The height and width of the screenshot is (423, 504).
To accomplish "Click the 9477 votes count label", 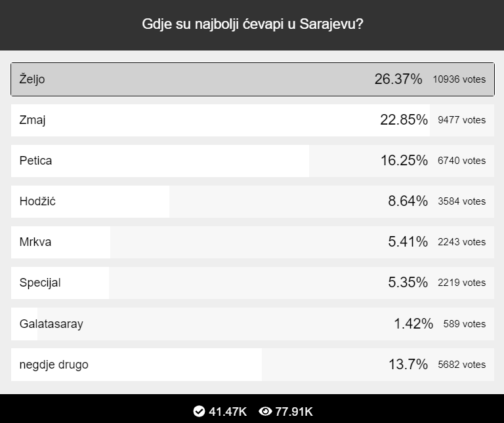I will click(462, 120).
